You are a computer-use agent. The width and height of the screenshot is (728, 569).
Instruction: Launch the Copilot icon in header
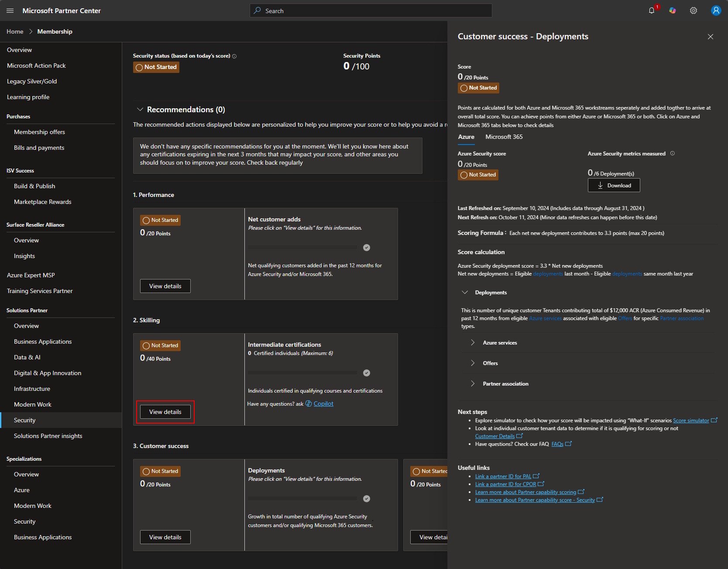(673, 10)
